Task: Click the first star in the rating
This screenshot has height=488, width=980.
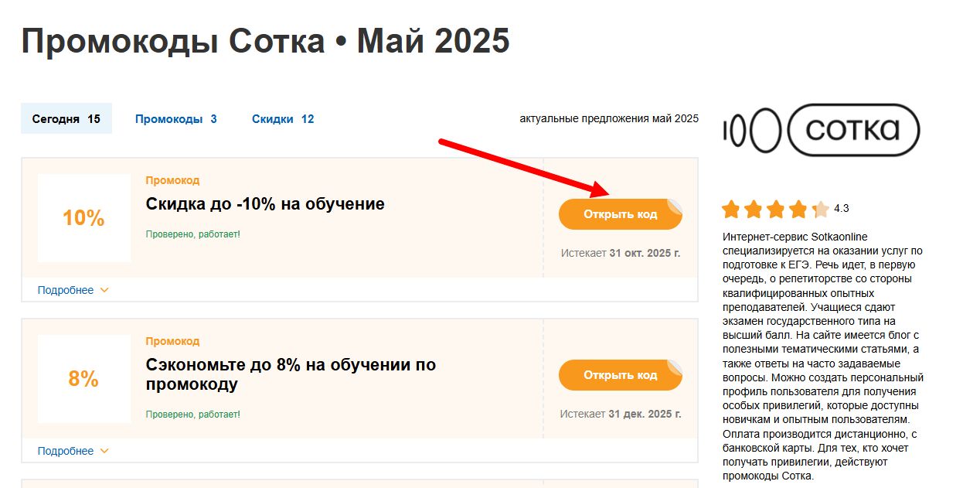Action: (x=731, y=209)
